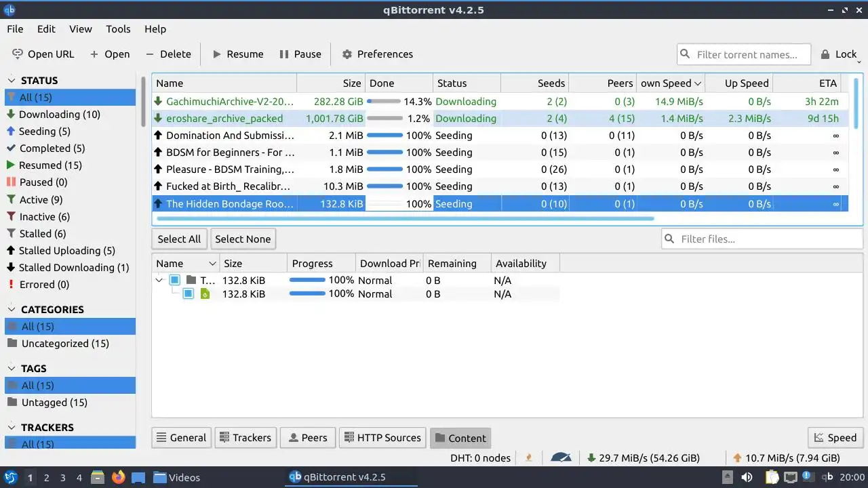Click the Speed graph button
The height and width of the screenshot is (488, 868).
point(835,438)
